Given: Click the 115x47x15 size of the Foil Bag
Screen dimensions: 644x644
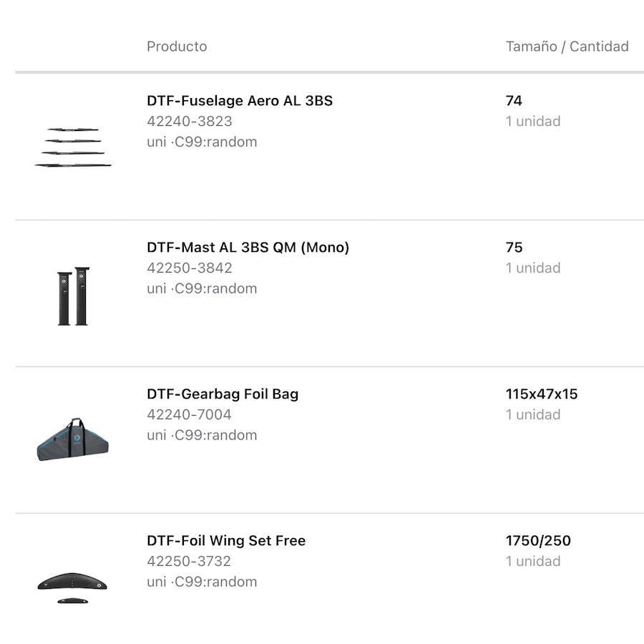Looking at the screenshot, I should pyautogui.click(x=542, y=394).
